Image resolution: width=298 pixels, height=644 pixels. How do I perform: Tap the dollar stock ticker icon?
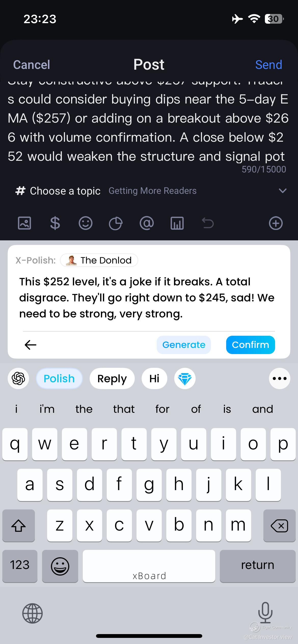55,223
